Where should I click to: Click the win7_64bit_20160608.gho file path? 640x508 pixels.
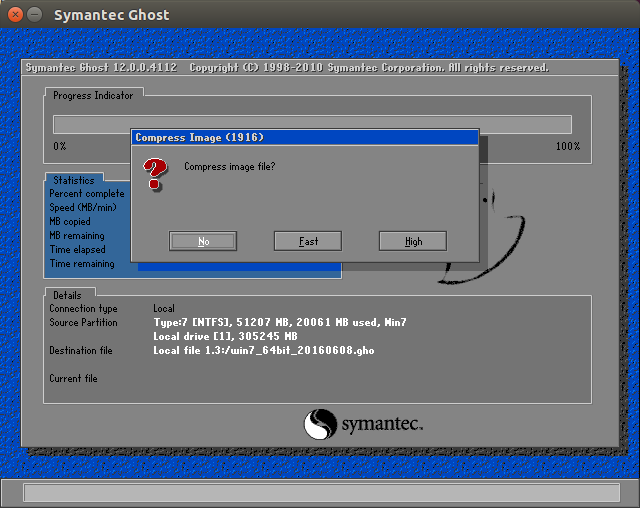pos(264,350)
